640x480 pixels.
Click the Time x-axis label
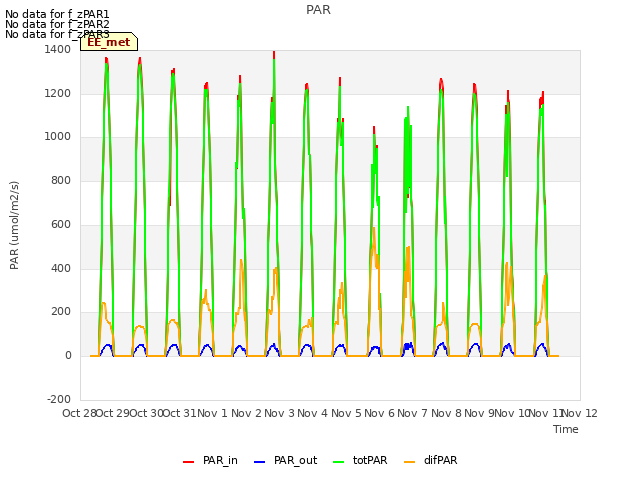[x=566, y=429]
